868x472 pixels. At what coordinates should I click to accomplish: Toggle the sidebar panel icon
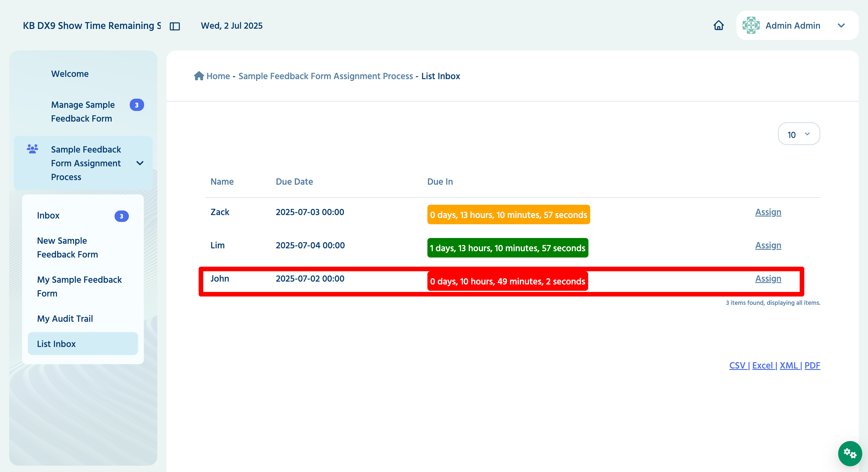coord(175,26)
